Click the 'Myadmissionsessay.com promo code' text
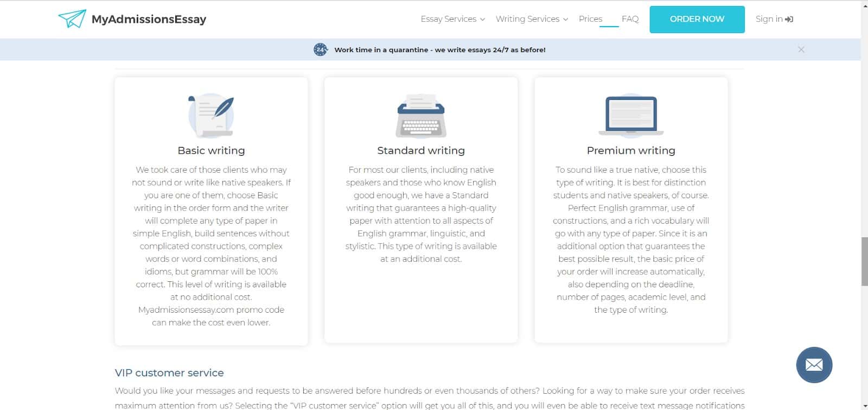Screen dimensions: 868x410 point(211,310)
